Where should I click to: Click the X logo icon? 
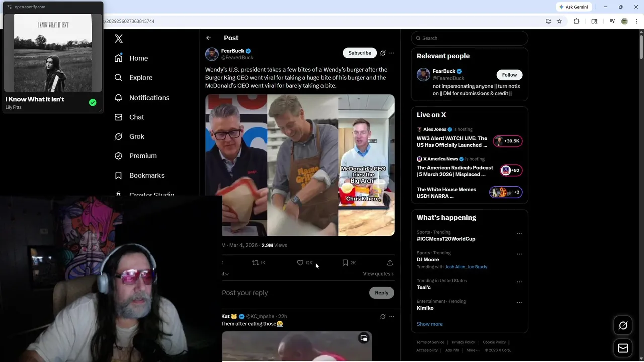tap(119, 39)
